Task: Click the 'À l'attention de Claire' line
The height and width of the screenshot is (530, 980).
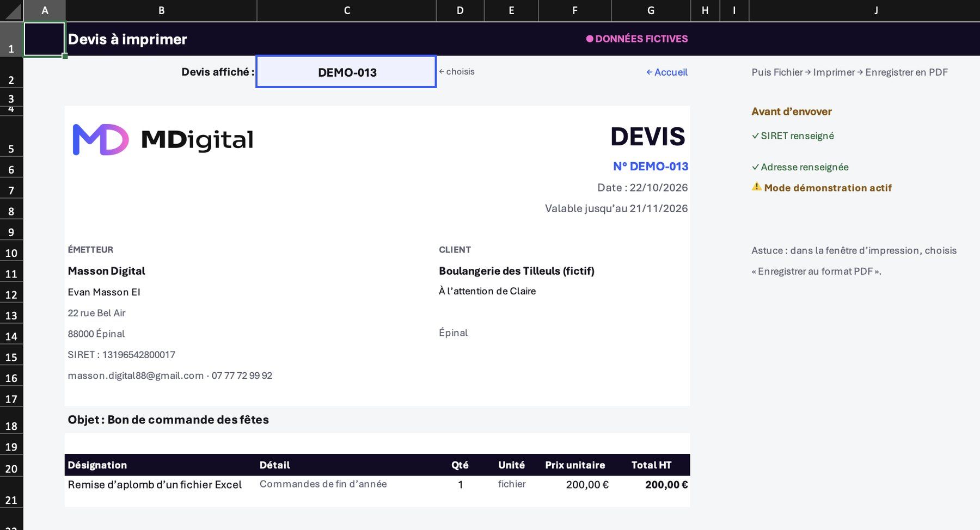Action: [487, 291]
